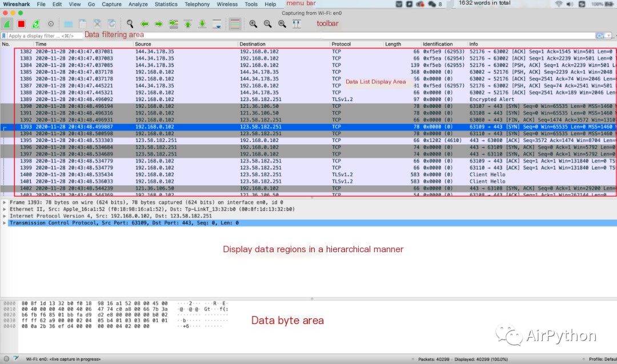This screenshot has height=364, width=617.
Task: Click the capture file properties pencil icon
Action: pos(16,358)
